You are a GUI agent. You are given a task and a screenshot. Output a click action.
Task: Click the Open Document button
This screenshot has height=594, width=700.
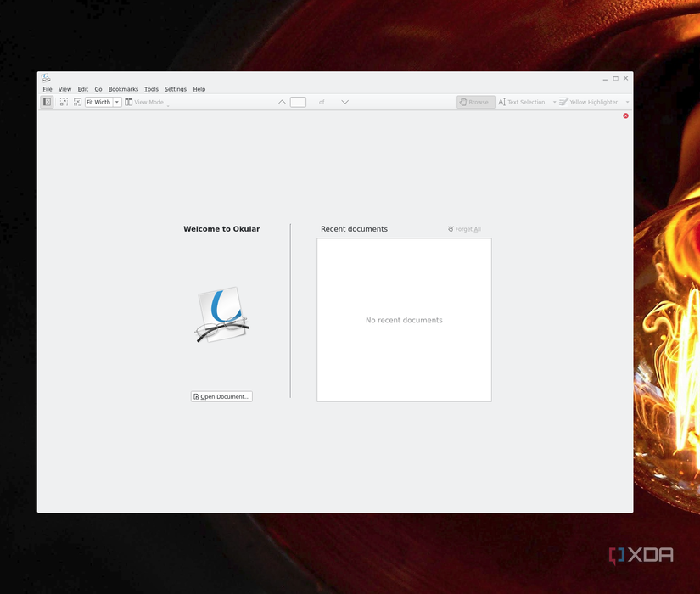[x=221, y=396]
